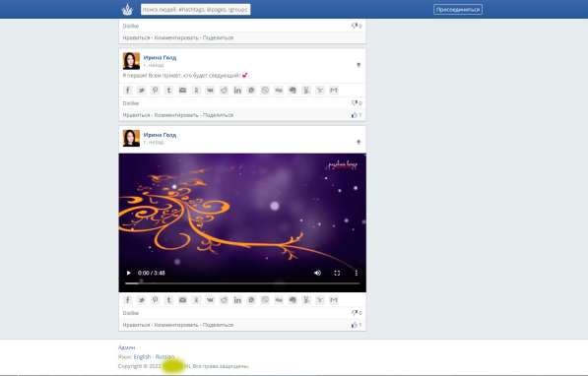The image size is (588, 376).
Task: Open Ирина Голд profile from video post
Action: [160, 135]
